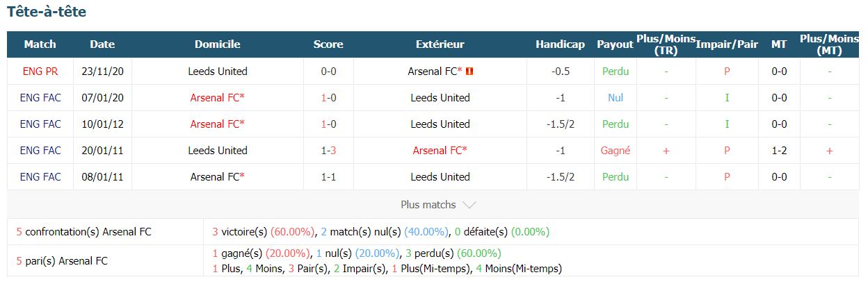Click Leeds United away team on 08/01/11
Screen dimensions: 868x284
[x=440, y=176]
